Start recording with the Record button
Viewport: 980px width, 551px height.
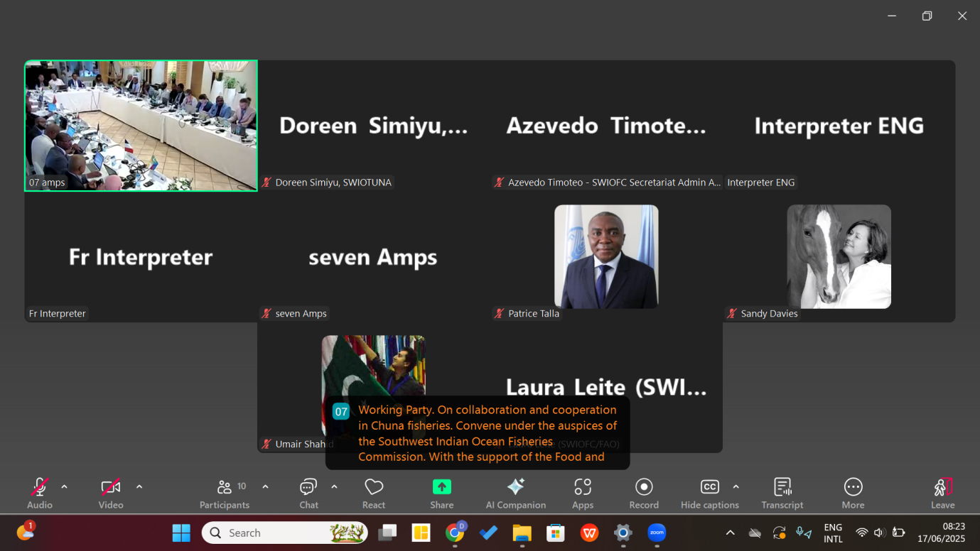click(644, 492)
